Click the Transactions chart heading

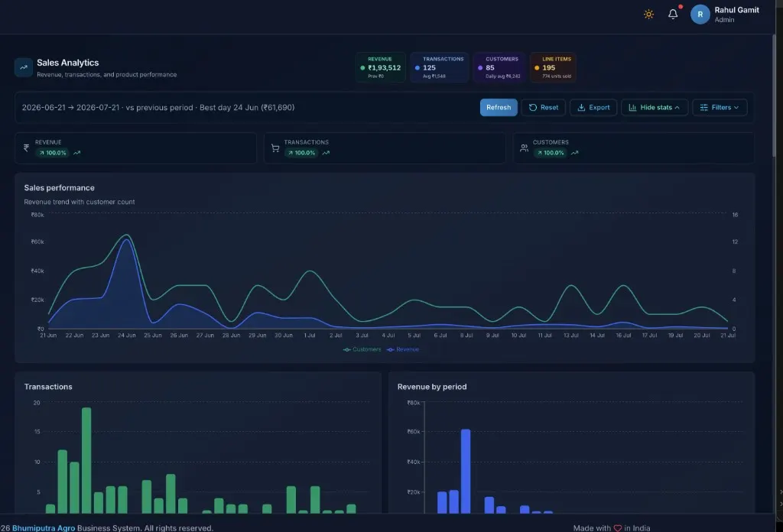point(48,387)
